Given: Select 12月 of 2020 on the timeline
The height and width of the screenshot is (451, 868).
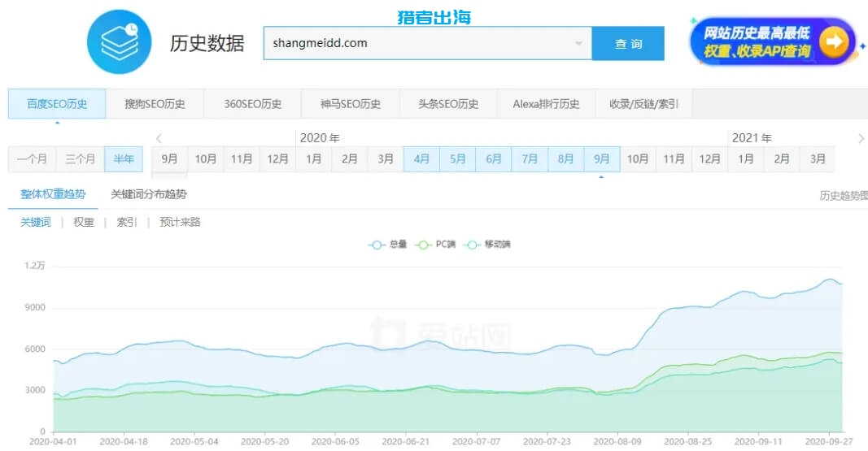Looking at the screenshot, I should click(x=709, y=159).
